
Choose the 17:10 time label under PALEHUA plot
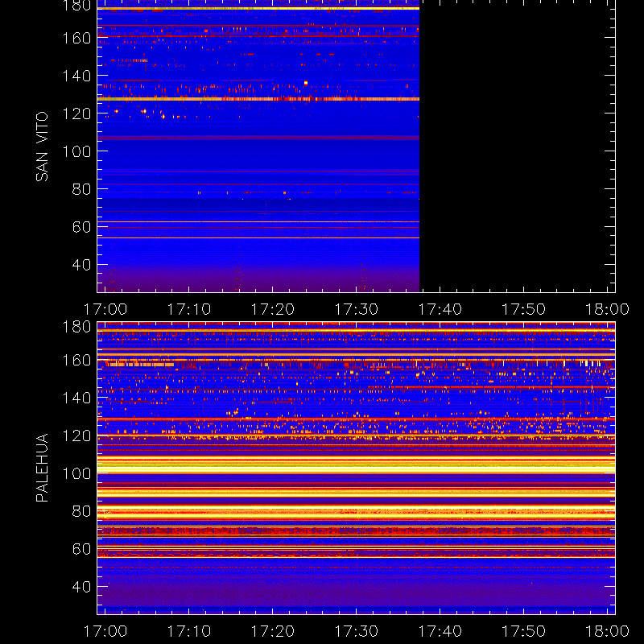point(189,631)
